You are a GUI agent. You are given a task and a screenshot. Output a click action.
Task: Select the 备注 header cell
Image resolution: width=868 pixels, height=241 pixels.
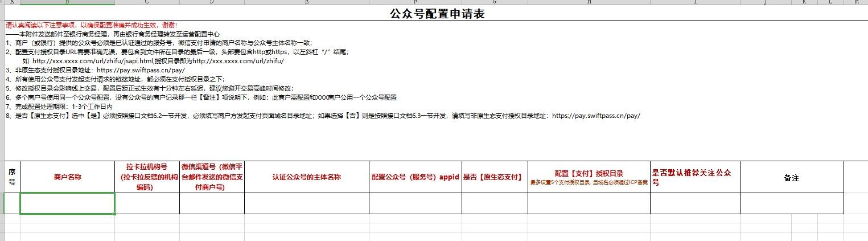(x=791, y=178)
